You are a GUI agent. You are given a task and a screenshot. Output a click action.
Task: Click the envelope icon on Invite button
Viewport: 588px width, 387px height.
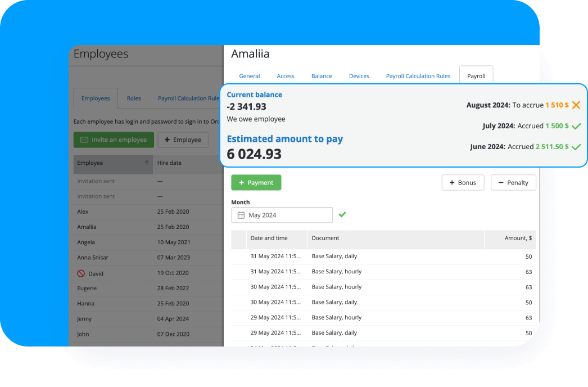pos(84,140)
